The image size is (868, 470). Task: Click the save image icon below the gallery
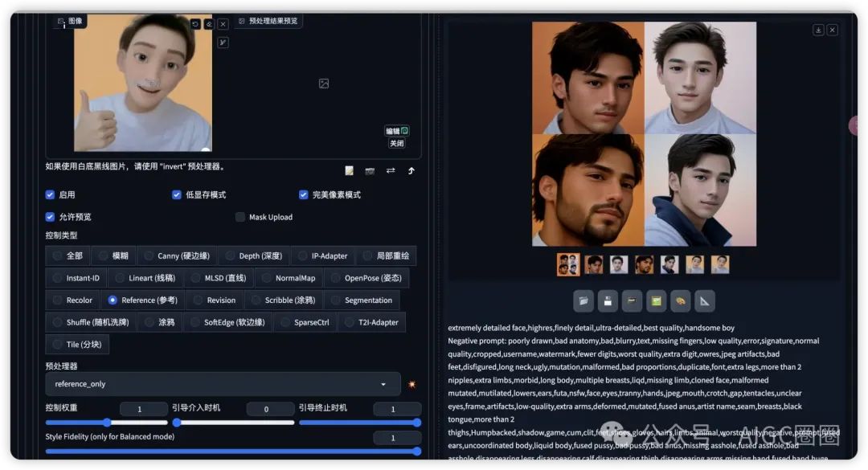tap(606, 300)
